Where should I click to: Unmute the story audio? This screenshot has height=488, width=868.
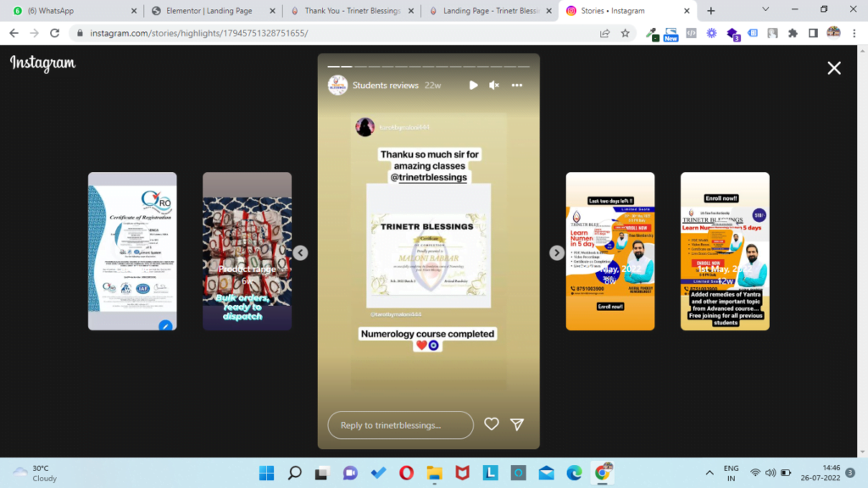point(494,86)
